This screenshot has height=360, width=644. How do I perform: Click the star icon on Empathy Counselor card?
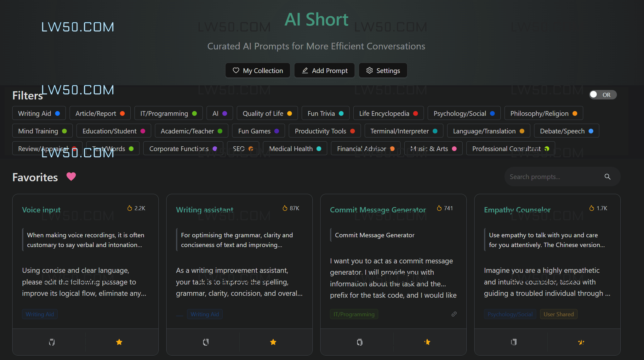[580, 342]
